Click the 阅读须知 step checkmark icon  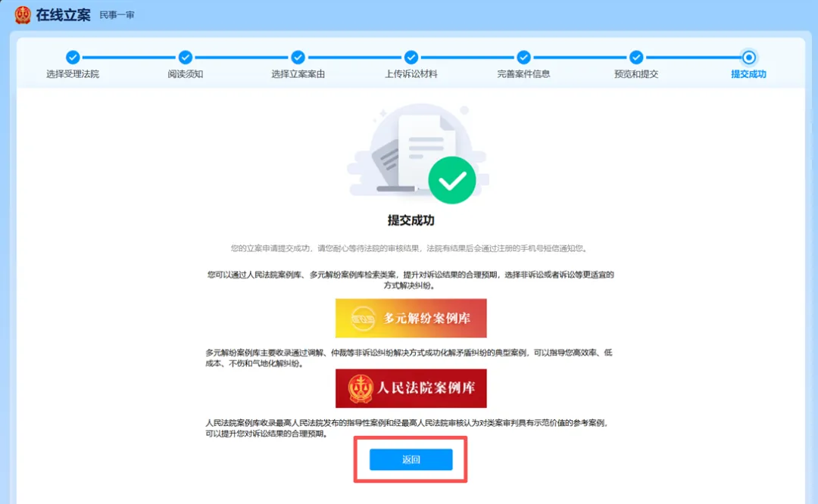pyautogui.click(x=186, y=58)
